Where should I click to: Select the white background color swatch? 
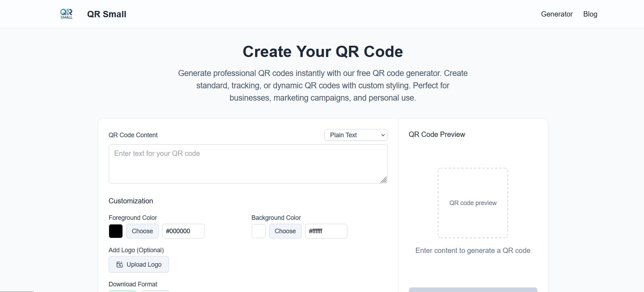click(258, 231)
